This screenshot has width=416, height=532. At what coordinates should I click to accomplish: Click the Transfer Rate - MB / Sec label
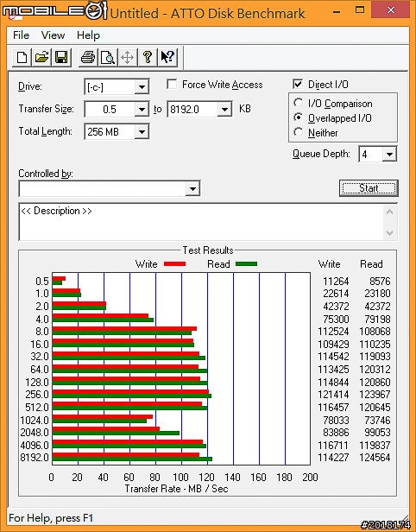coord(176,489)
